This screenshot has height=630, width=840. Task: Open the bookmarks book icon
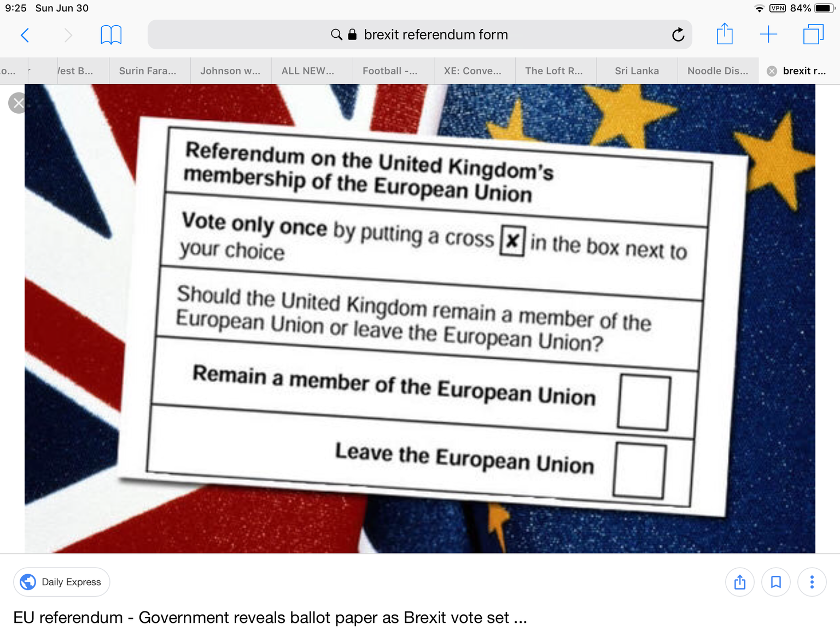click(x=111, y=35)
